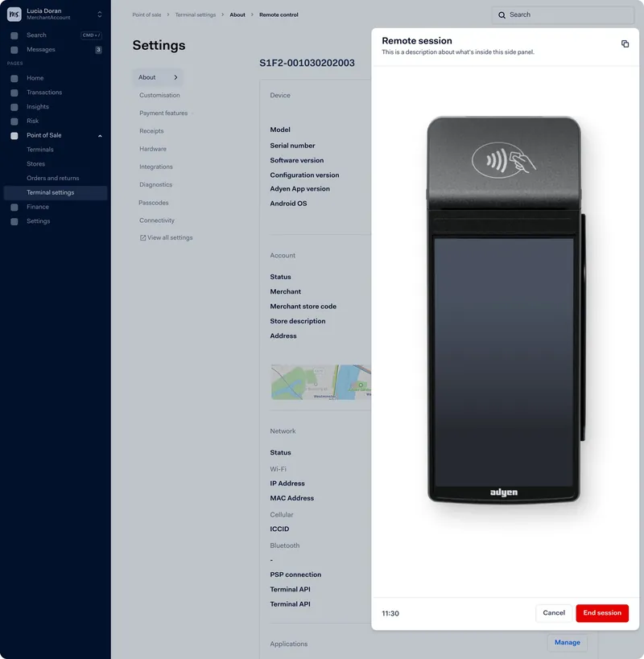The image size is (644, 659).
Task: Open the Passcodes settings section
Action: (x=154, y=203)
